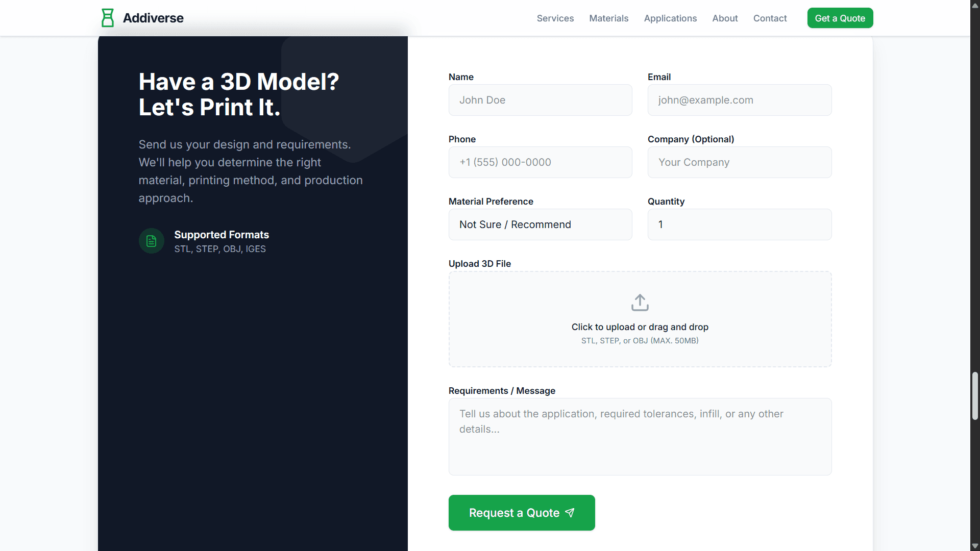Open the About nav link
Viewport: 980px width, 551px height.
[725, 18]
